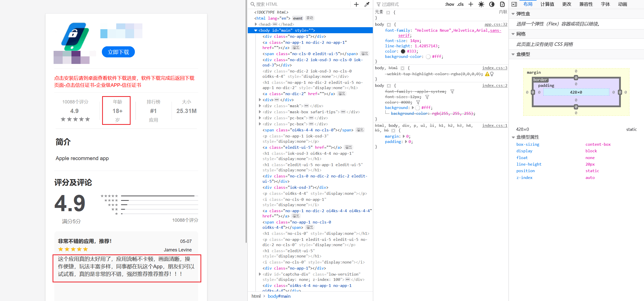Screen dimensions: 644x301
Task: Click the event badge on html element
Action: point(298,18)
